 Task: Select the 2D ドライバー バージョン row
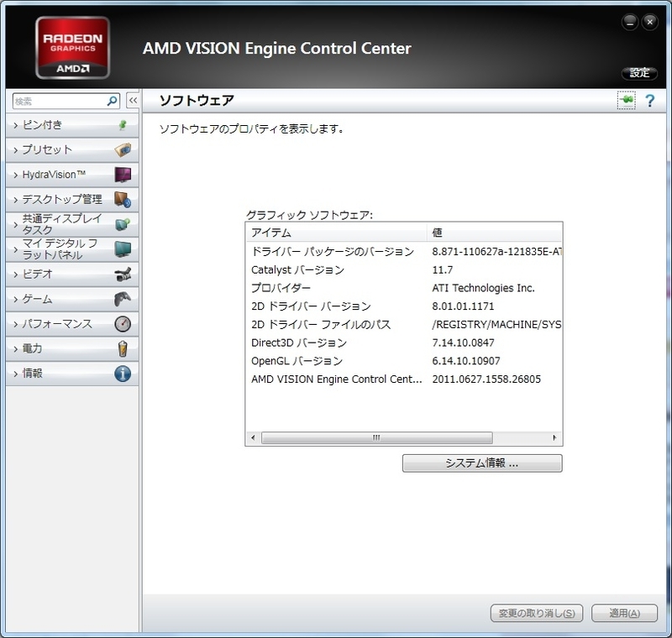coord(404,306)
